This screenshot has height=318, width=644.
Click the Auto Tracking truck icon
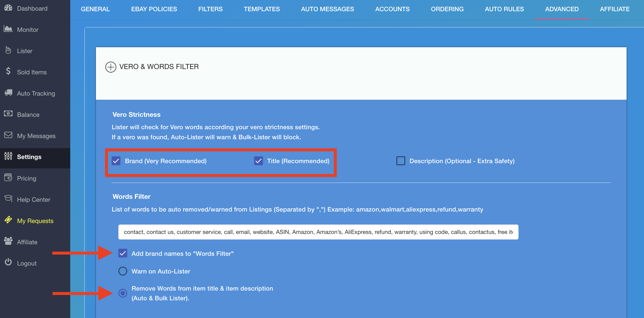(x=8, y=93)
